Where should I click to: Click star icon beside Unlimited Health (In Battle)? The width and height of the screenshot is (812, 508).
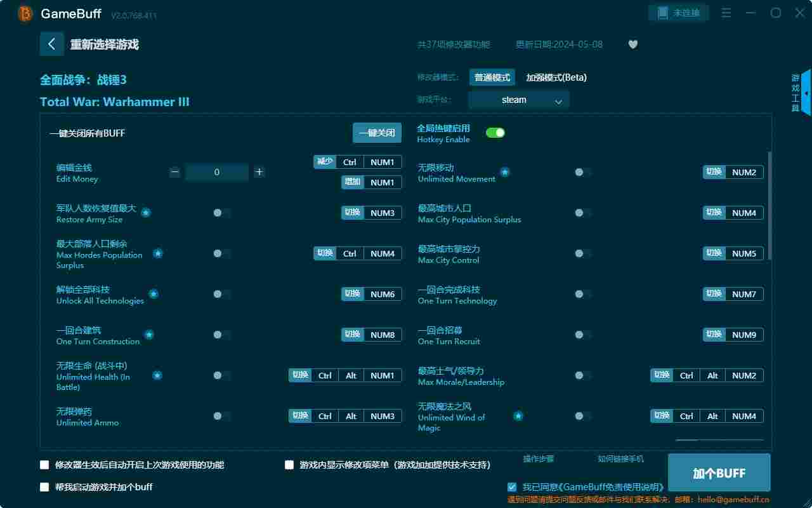157,375
